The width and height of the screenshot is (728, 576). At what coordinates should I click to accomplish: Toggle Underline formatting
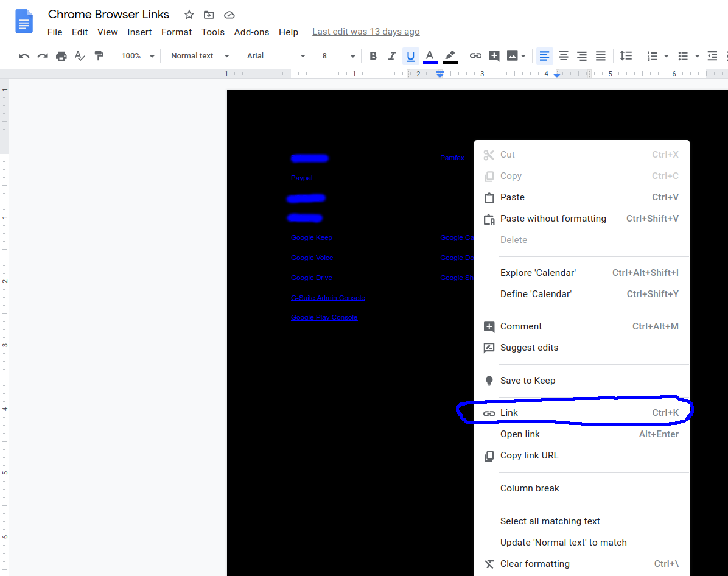pos(410,56)
